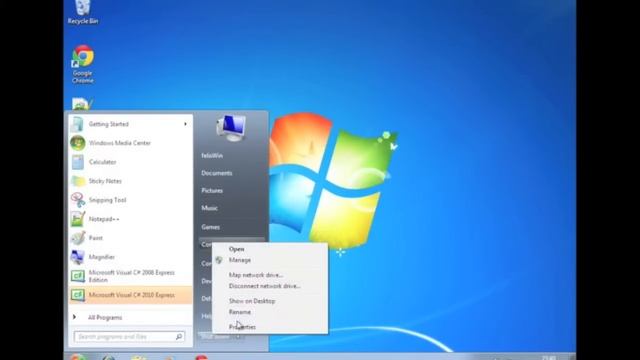Click the search magnifier icon
The image size is (640, 360).
click(x=179, y=337)
